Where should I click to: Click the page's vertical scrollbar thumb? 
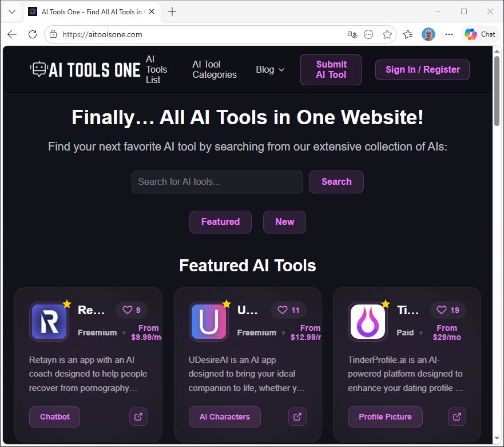[x=497, y=91]
